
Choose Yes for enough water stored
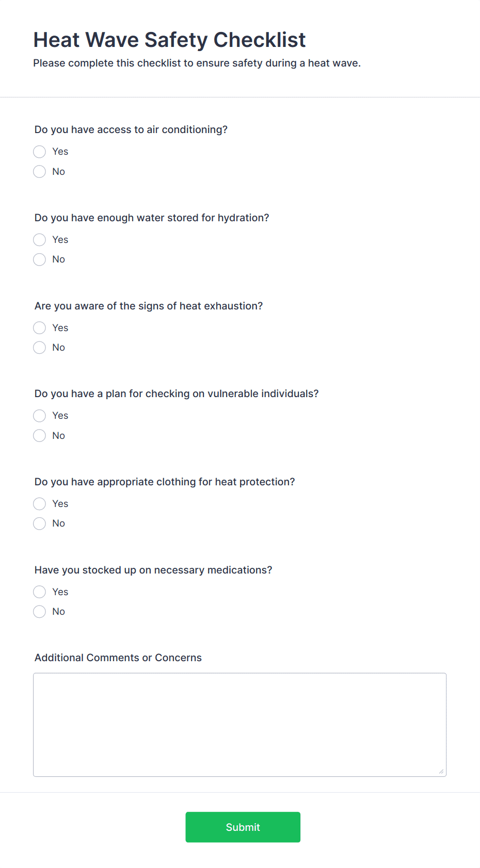pos(40,240)
